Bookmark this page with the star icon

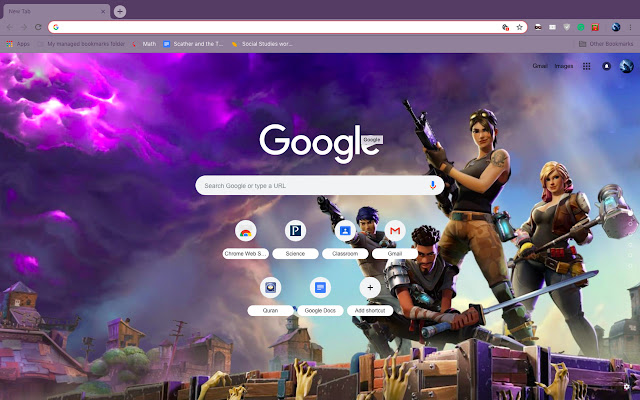tap(519, 27)
